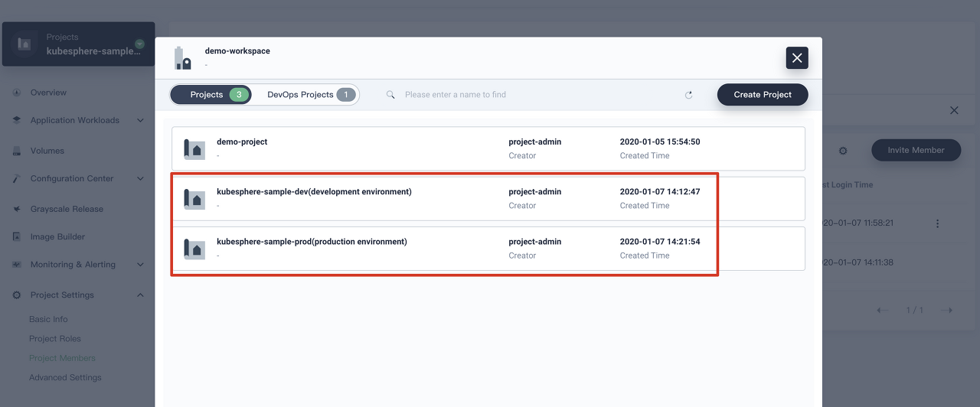Switch to the Projects tab
Image resolution: width=980 pixels, height=407 pixels.
tap(211, 95)
